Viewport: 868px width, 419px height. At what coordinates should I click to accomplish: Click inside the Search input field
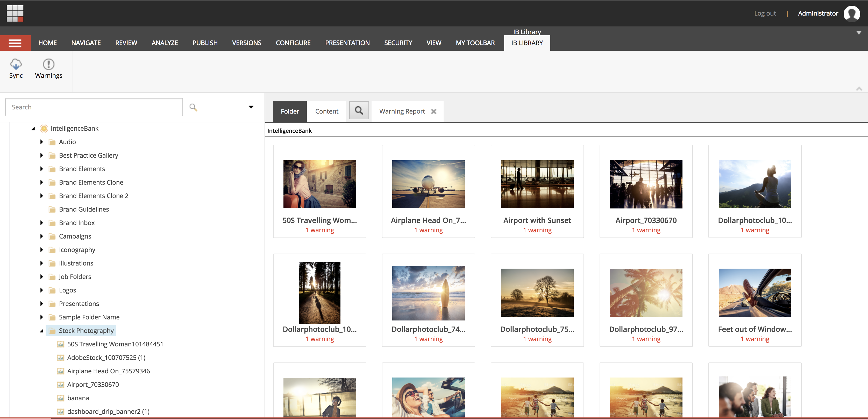tap(94, 107)
